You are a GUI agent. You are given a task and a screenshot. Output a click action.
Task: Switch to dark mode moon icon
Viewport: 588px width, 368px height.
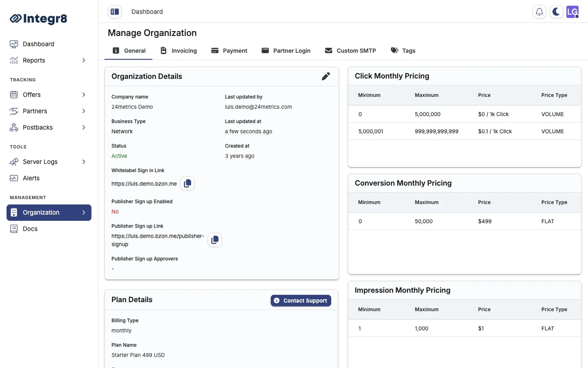point(556,12)
